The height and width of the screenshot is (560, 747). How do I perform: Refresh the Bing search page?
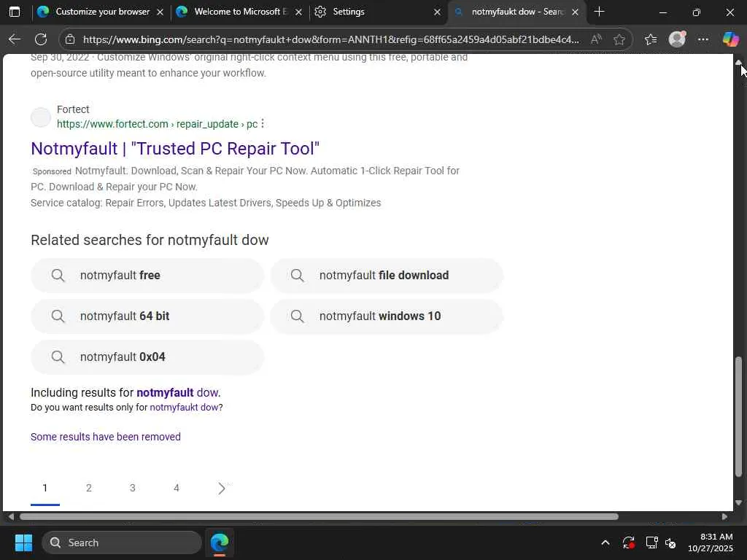click(x=41, y=39)
